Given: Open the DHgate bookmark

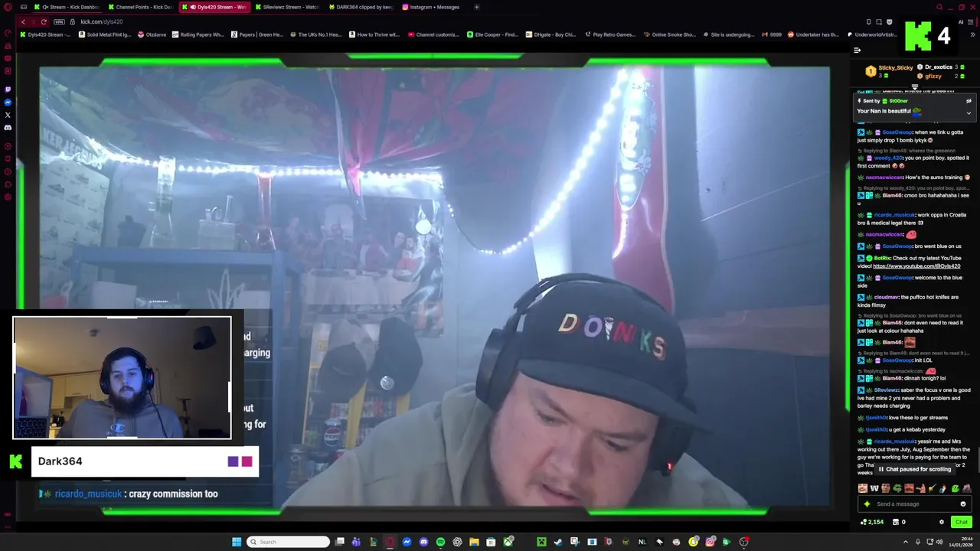Looking at the screenshot, I should [x=550, y=34].
